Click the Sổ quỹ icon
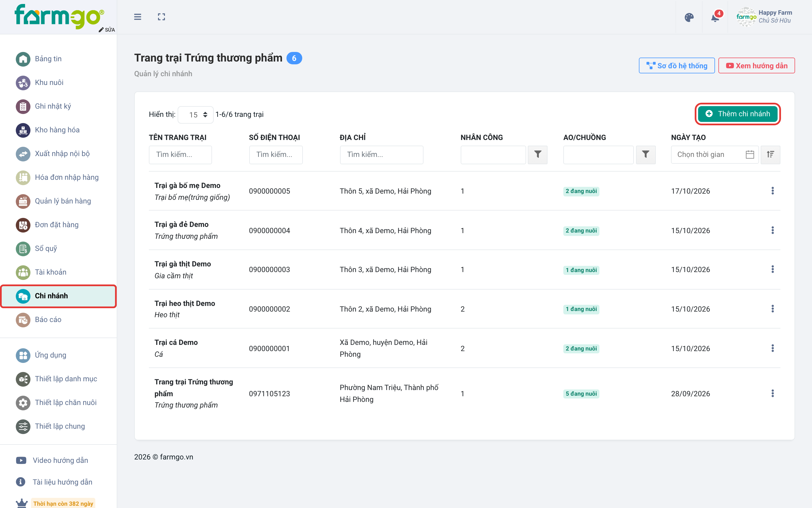Image resolution: width=812 pixels, height=508 pixels. (x=23, y=249)
